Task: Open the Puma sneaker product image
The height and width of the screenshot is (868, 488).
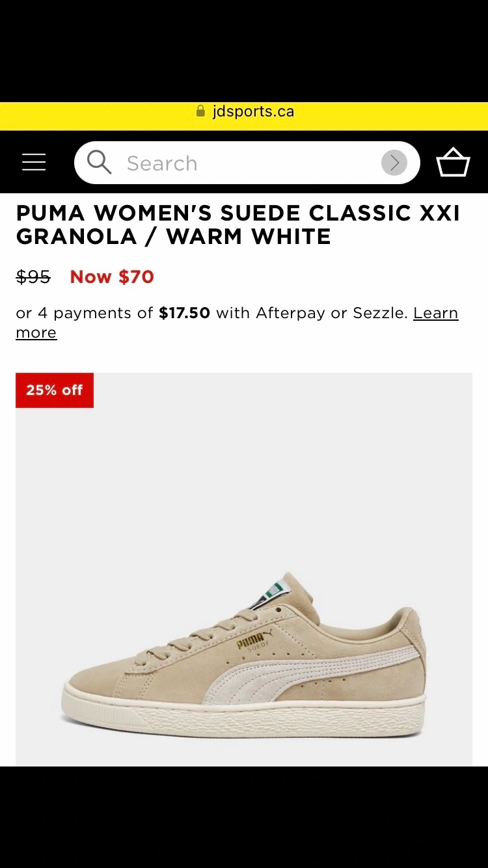Action: (244, 569)
